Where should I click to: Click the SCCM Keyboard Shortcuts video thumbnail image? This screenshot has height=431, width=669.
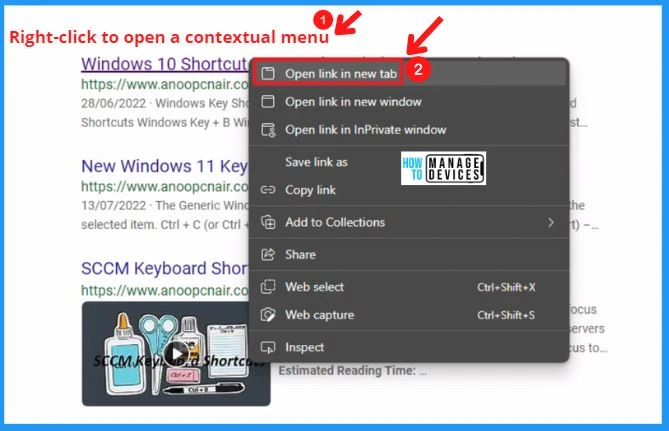click(x=176, y=354)
